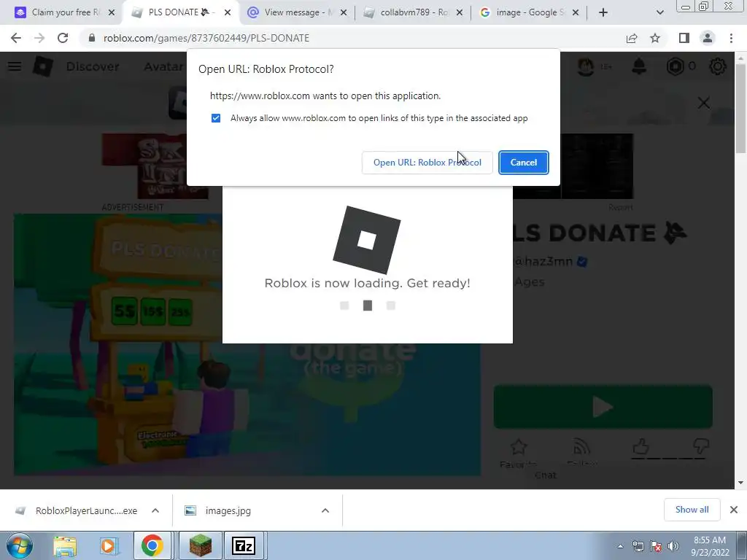Open the image - Google Search tab
747x560 pixels.
(x=529, y=12)
